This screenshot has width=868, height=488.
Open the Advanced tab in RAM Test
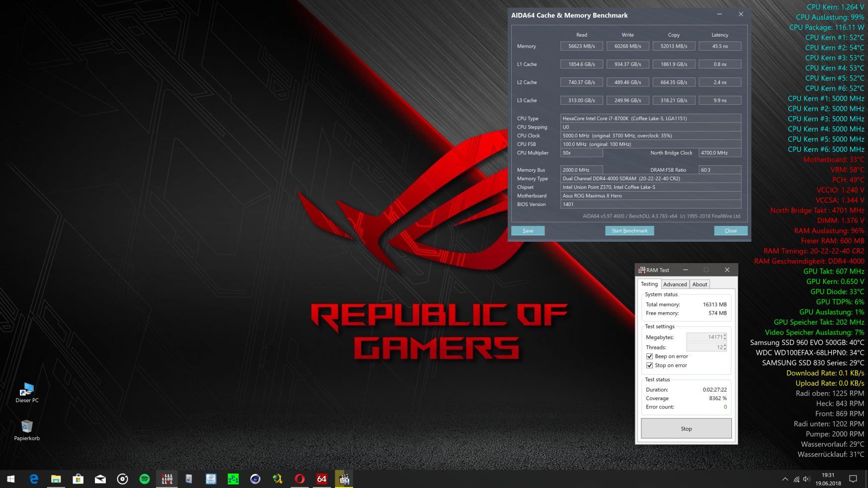pos(675,284)
